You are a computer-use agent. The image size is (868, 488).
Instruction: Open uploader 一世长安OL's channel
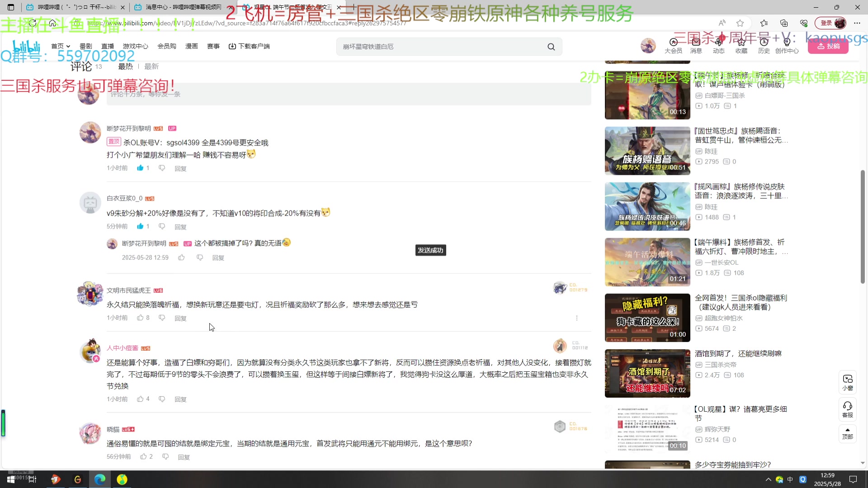coord(722,263)
